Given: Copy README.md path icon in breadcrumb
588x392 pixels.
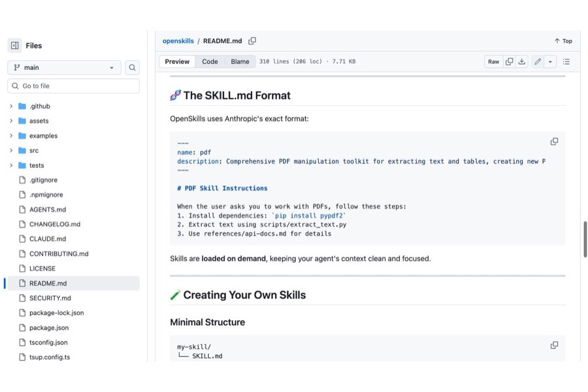Looking at the screenshot, I should coord(252,41).
